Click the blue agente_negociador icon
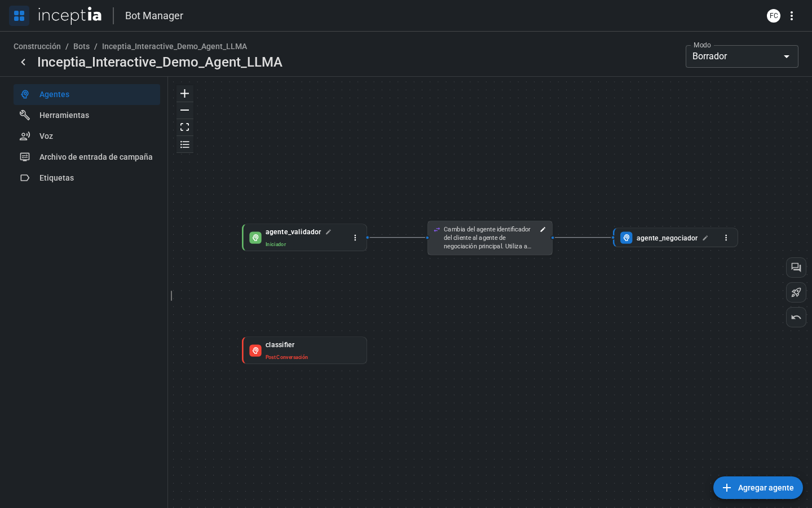812x508 pixels. (x=626, y=238)
